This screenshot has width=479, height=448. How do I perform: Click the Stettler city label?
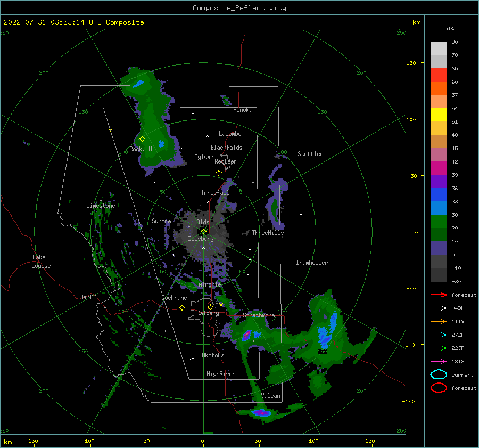pos(310,154)
